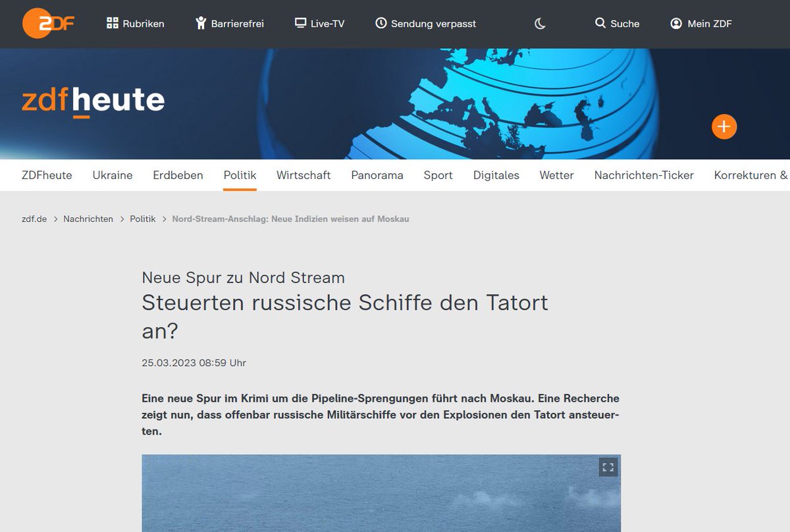
Task: Click the kicker Neue Spur zu Nord Stream
Action: [244, 278]
